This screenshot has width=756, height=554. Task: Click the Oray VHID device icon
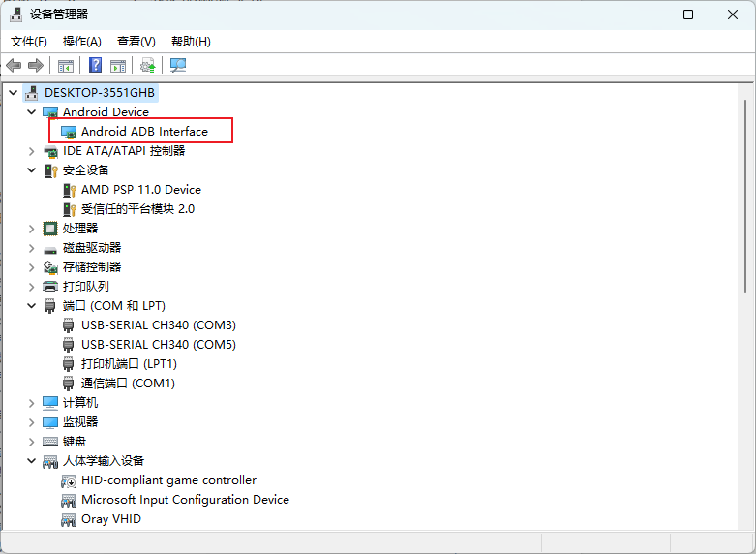coord(69,520)
